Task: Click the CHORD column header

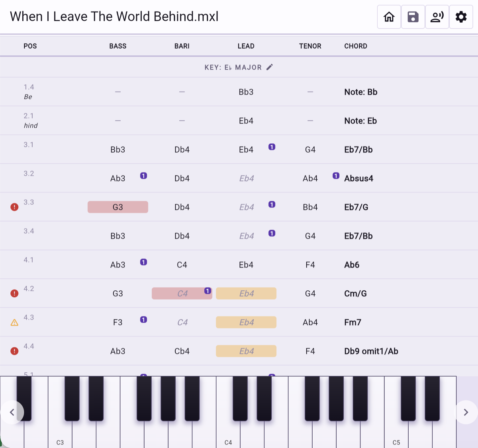Action: (356, 46)
